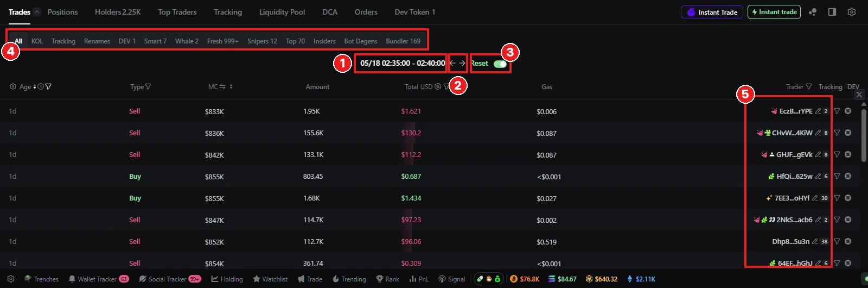Open Dev Token 1 tab
The image size is (868, 288).
point(415,12)
